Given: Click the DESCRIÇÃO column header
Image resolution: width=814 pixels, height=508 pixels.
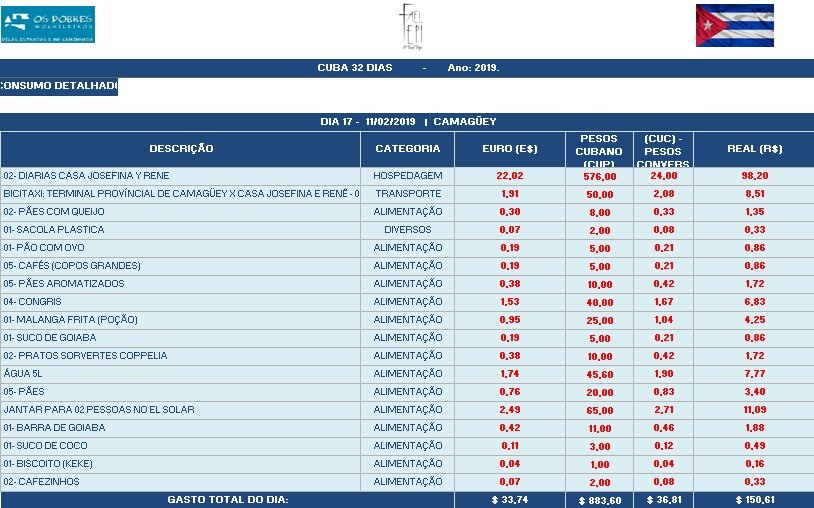Looking at the screenshot, I should coord(181,149).
